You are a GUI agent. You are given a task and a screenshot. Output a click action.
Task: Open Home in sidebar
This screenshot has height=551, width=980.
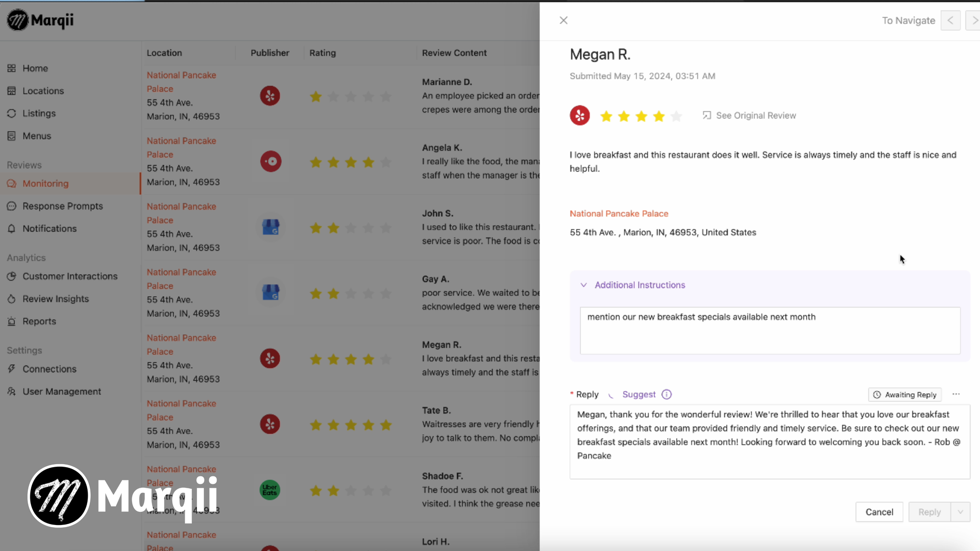[x=35, y=69]
